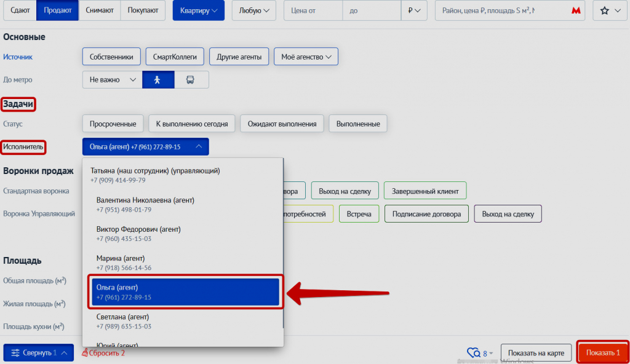Click the red metro M icon in search field

pos(576,10)
